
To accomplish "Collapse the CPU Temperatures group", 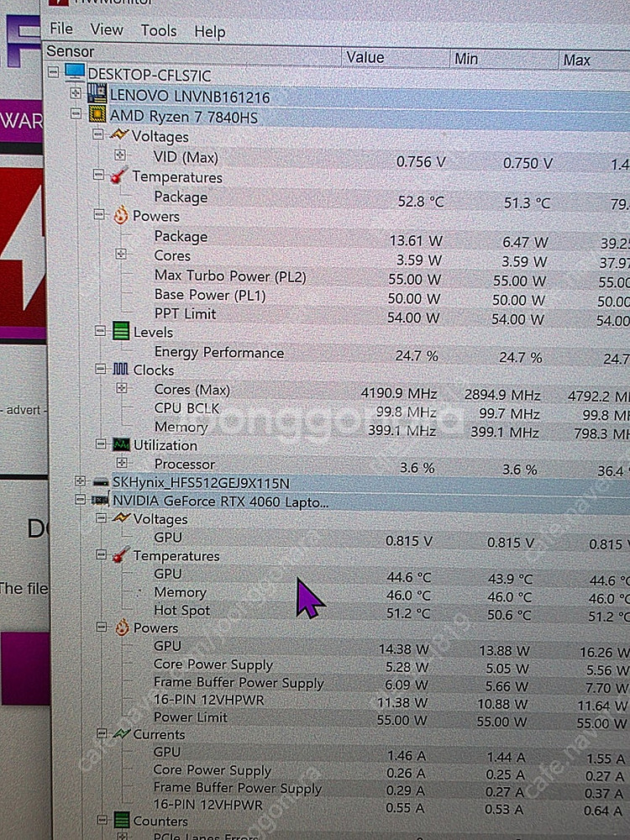I will pyautogui.click(x=98, y=175).
